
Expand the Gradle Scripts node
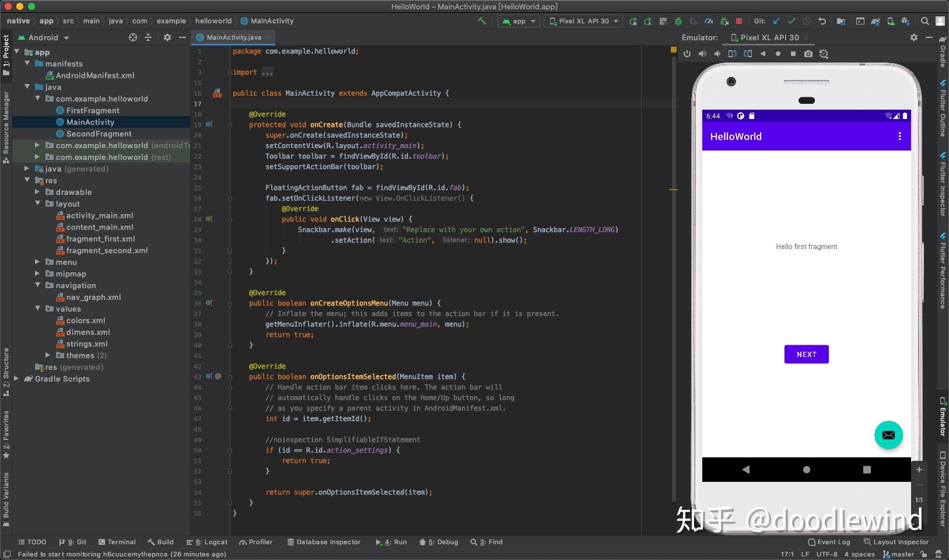[x=16, y=379]
